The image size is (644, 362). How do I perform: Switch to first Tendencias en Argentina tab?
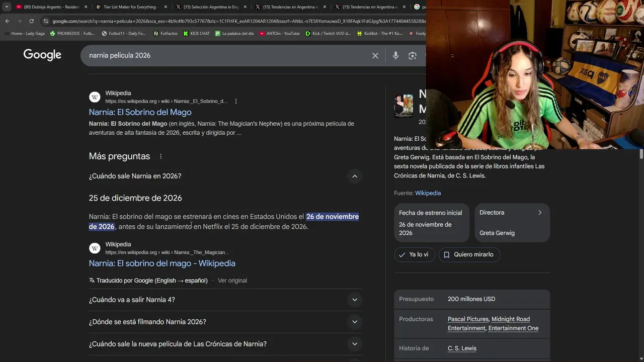[287, 7]
